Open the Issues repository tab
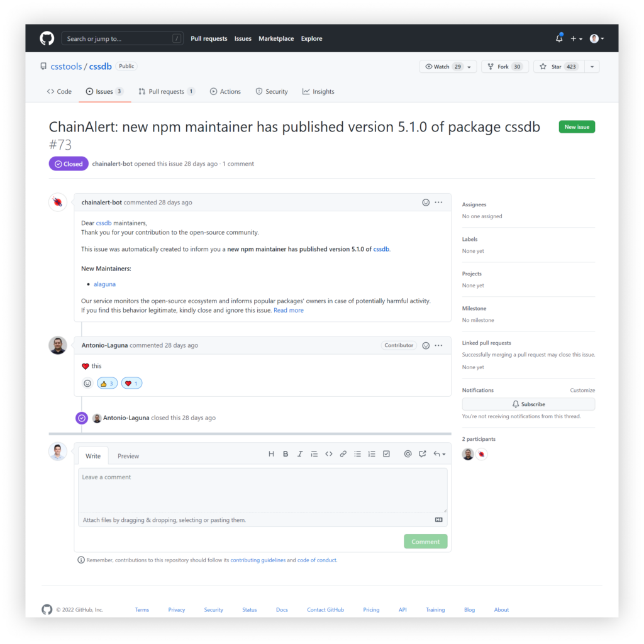Viewport: 644px width, 644px height. click(104, 92)
